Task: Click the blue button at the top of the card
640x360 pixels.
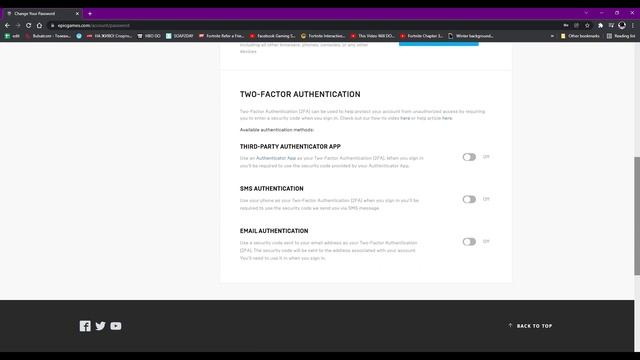Action: [439, 44]
